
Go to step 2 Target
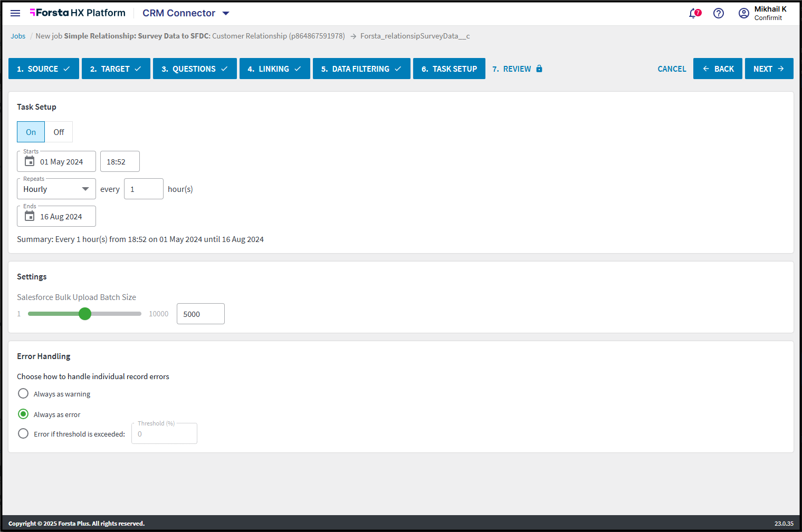(x=116, y=69)
